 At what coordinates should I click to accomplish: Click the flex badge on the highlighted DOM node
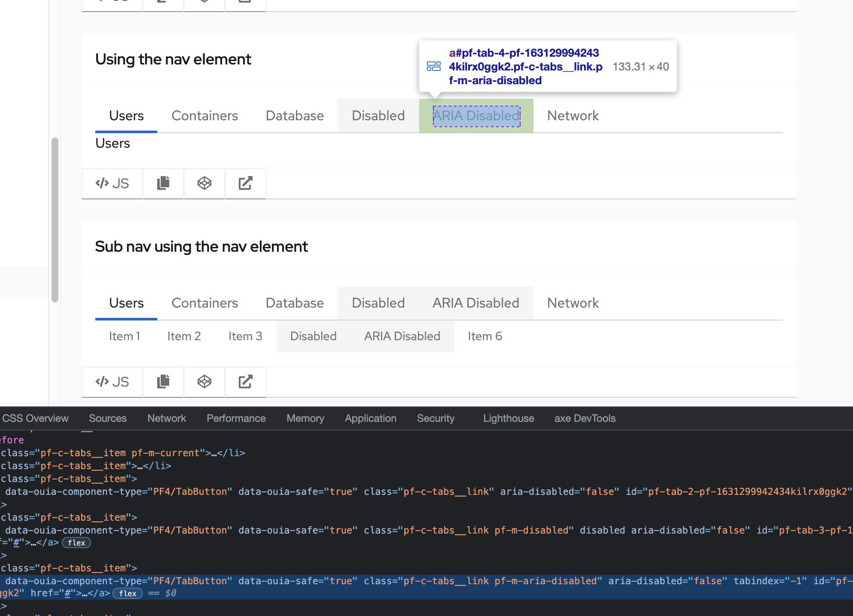[x=128, y=594]
